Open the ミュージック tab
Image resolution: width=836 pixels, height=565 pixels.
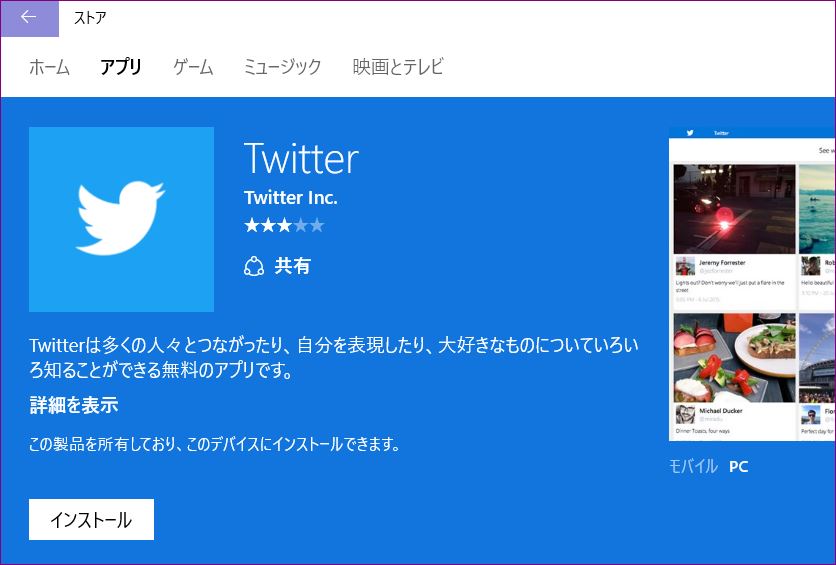coord(282,67)
